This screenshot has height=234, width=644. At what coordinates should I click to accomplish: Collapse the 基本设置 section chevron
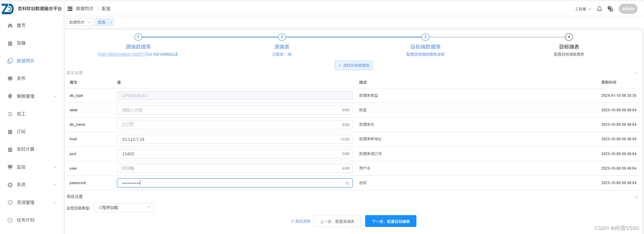(636, 73)
